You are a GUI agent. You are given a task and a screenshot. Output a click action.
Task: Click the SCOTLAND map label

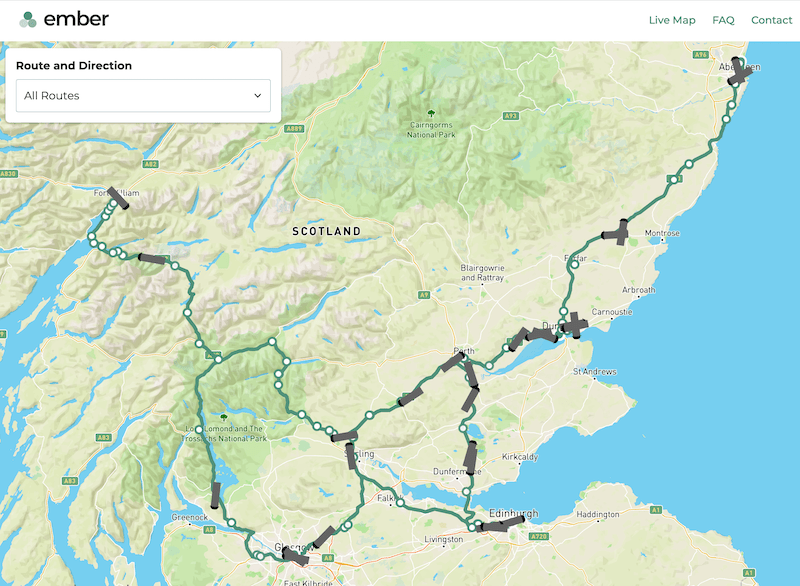point(326,231)
